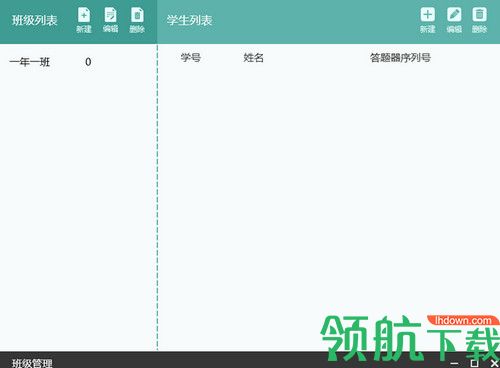Select the 一年一班 class row
The height and width of the screenshot is (368, 500).
(78, 62)
